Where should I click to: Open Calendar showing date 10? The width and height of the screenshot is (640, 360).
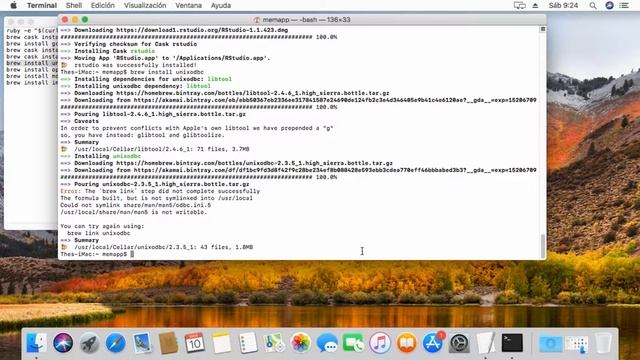[195, 342]
